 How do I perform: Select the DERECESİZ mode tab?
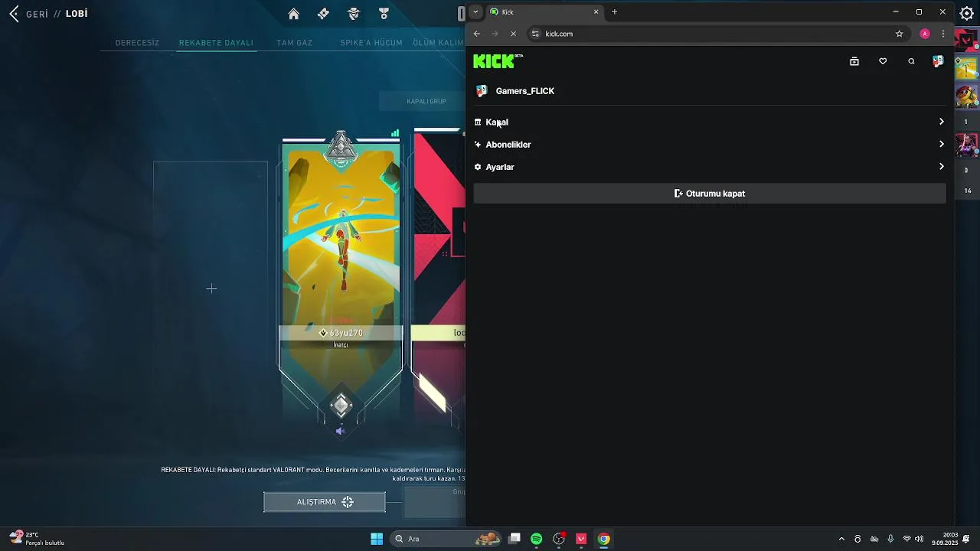(x=137, y=43)
